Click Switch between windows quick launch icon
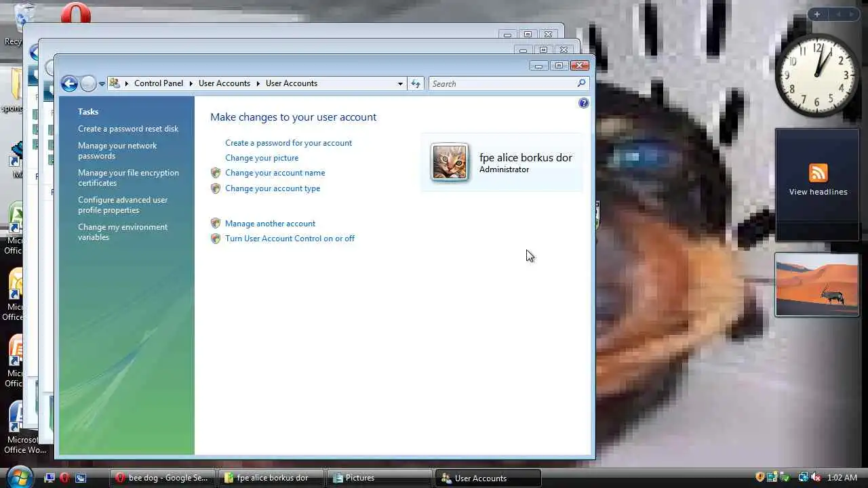The height and width of the screenshot is (488, 868). (x=80, y=478)
